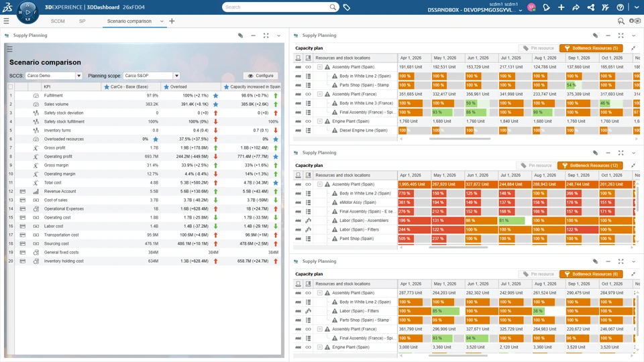The width and height of the screenshot is (644, 362).
Task: Select eMotor Assy (Spain) resource row
Action: 358,202
